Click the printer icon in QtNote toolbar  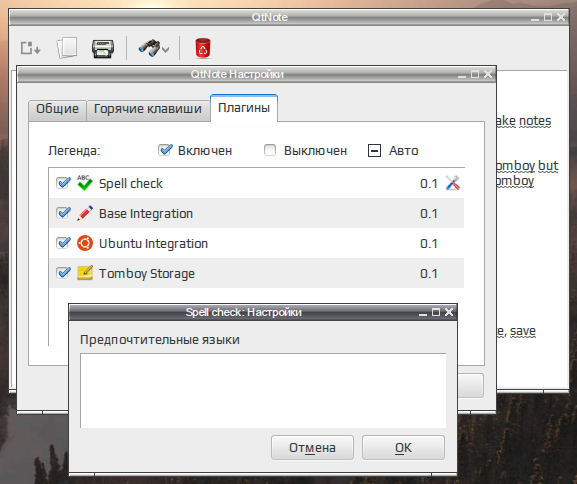tap(103, 49)
